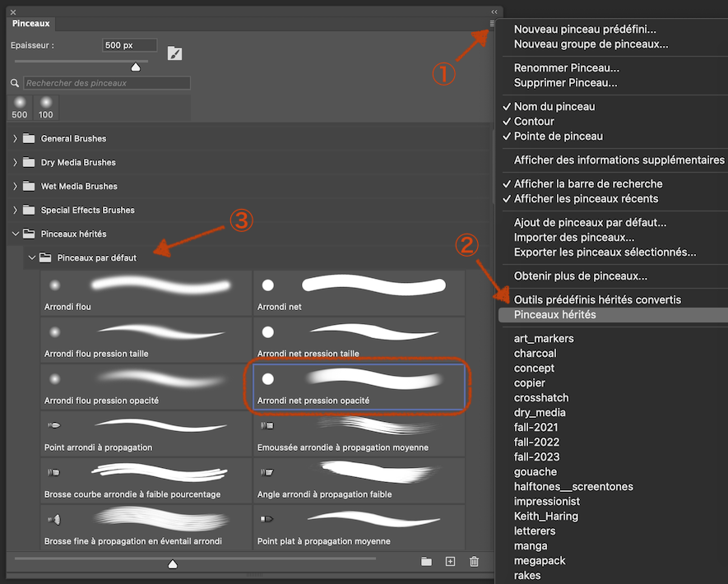This screenshot has height=584, width=728.
Task: Click the brush settings pencil icon
Action: pos(174,52)
